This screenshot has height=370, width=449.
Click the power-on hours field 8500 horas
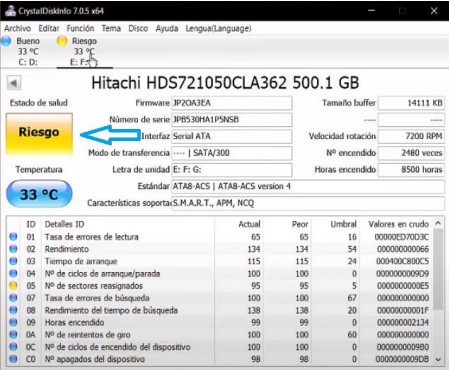411,170
